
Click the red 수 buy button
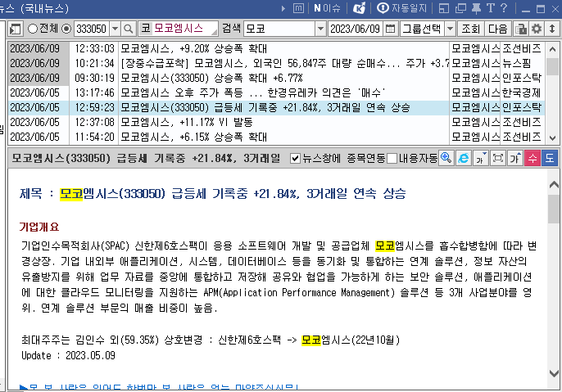533,158
